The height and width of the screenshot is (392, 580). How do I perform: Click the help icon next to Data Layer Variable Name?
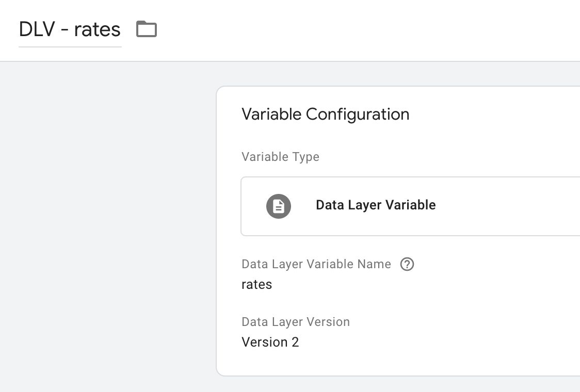click(407, 264)
